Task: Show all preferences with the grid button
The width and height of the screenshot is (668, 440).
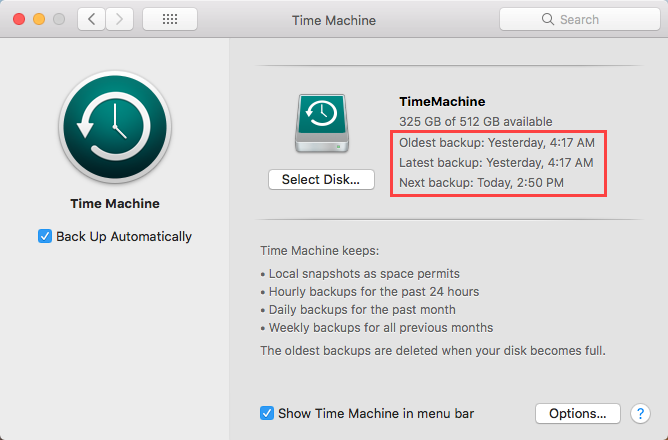Action: coord(169,19)
